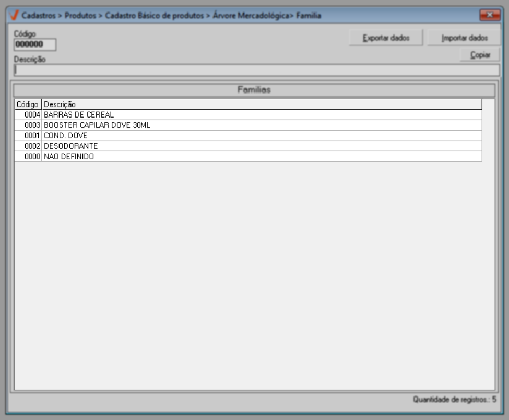Click the Quantidade de registros status text
Image resolution: width=509 pixels, height=420 pixels.
point(455,400)
